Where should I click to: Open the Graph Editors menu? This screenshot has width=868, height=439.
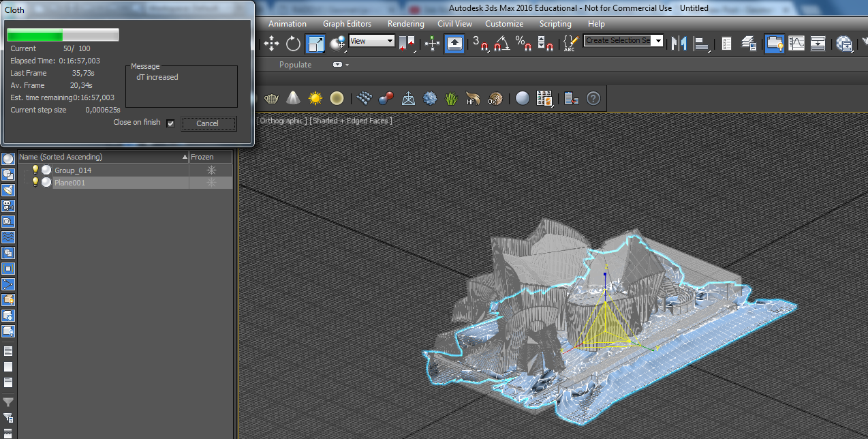coord(347,24)
